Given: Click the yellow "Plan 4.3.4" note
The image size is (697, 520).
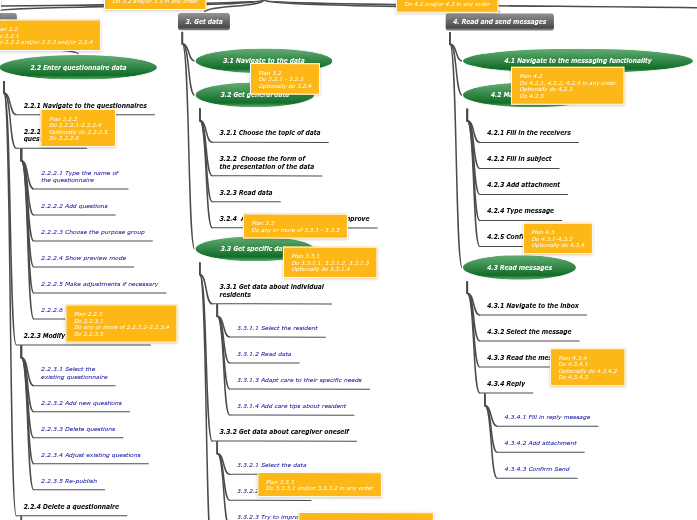Looking at the screenshot, I should tap(587, 367).
